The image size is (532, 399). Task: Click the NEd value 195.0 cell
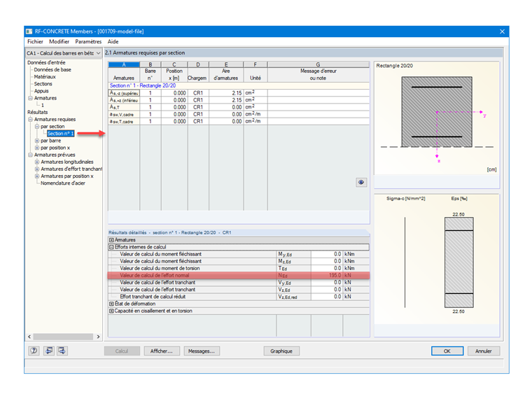[326, 276]
